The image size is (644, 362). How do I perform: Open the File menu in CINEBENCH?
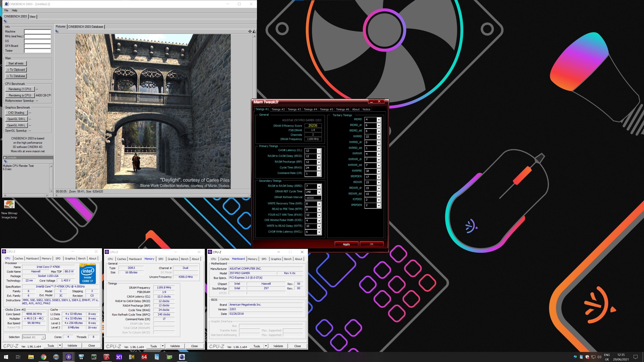pyautogui.click(x=6, y=10)
